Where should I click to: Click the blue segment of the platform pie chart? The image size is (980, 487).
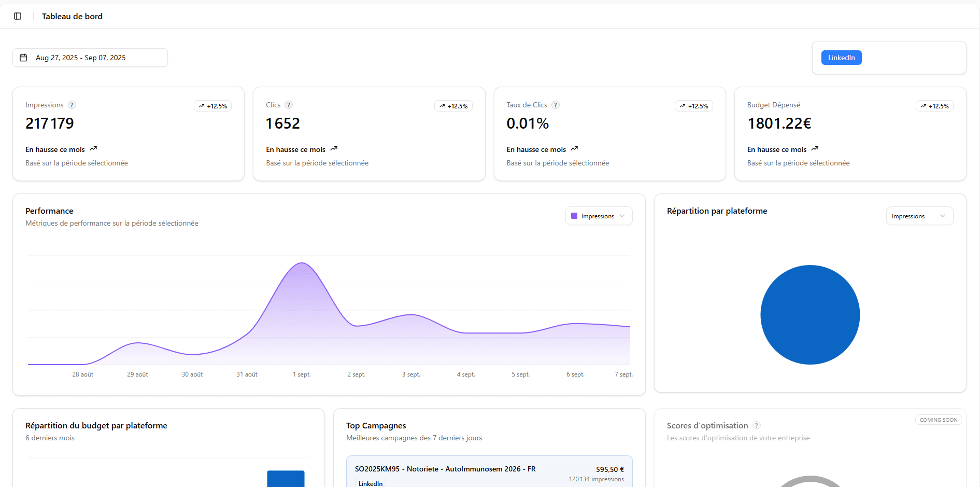[x=809, y=315]
